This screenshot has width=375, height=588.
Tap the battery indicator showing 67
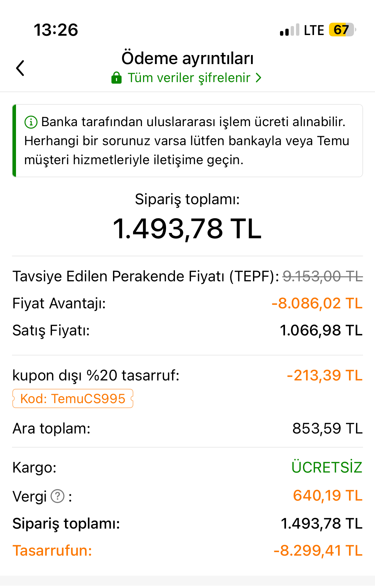[x=341, y=30]
